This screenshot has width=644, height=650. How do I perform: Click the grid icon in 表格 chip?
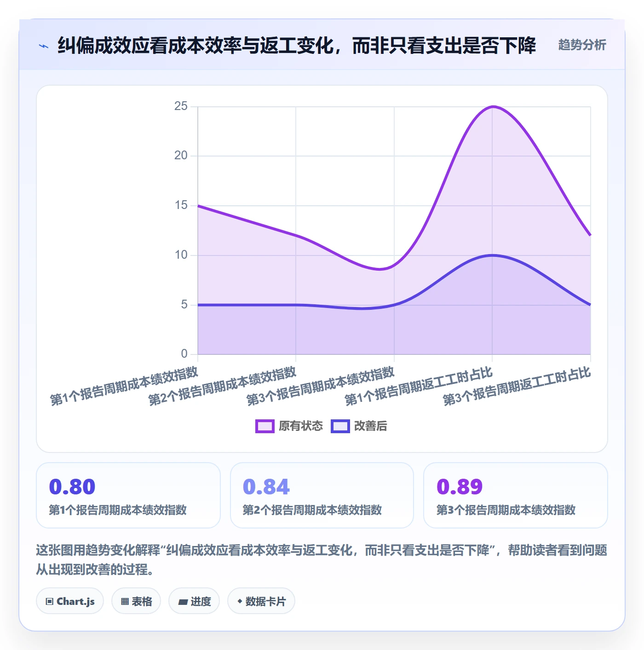(125, 602)
